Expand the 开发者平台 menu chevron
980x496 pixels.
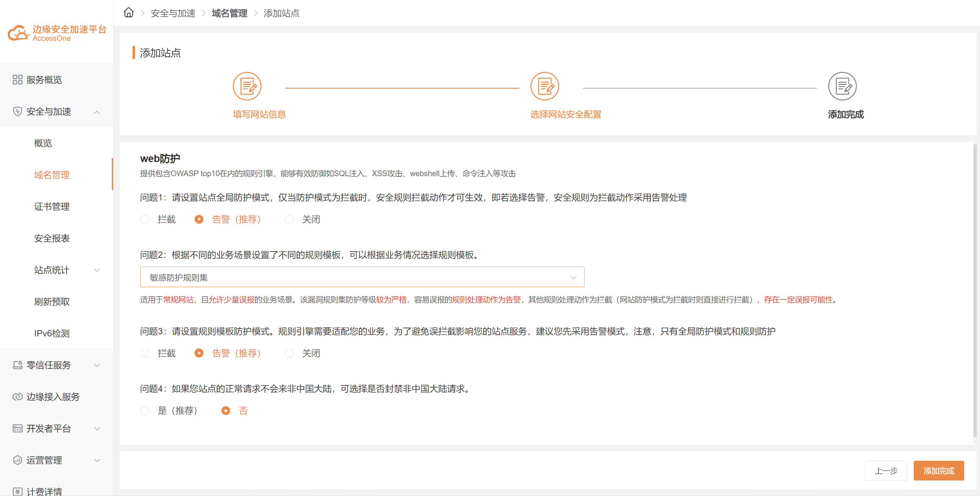point(97,429)
